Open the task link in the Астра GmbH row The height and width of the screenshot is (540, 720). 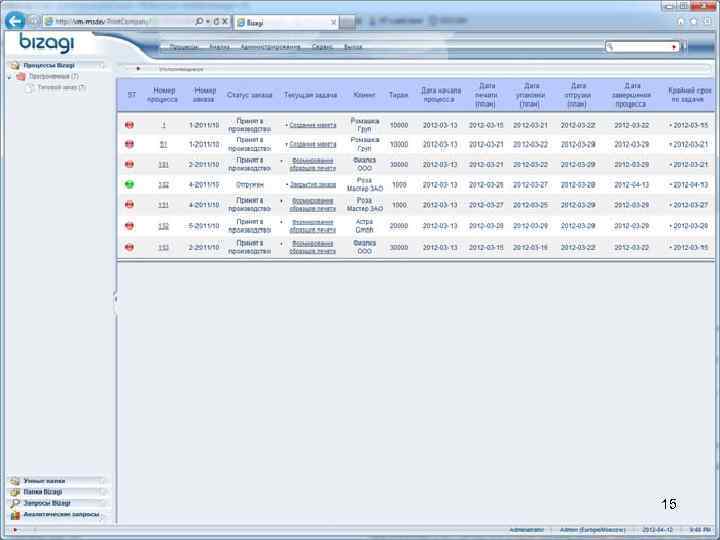(312, 226)
